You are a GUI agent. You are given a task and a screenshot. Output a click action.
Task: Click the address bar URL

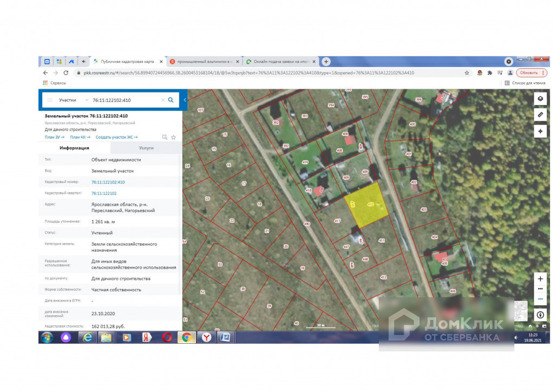click(249, 73)
